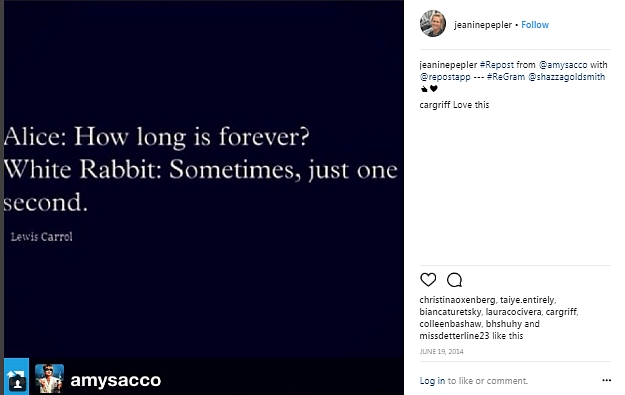Click the Alice quote image

click(x=204, y=179)
